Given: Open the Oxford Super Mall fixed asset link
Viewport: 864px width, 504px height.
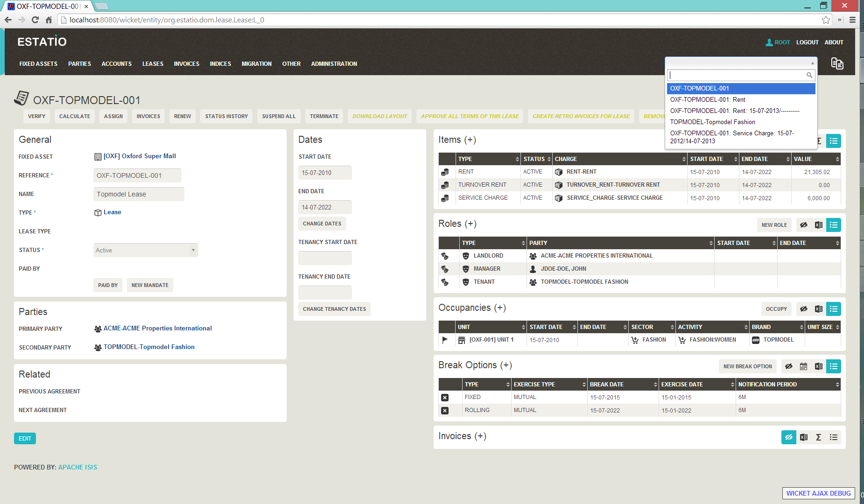Looking at the screenshot, I should click(x=139, y=156).
